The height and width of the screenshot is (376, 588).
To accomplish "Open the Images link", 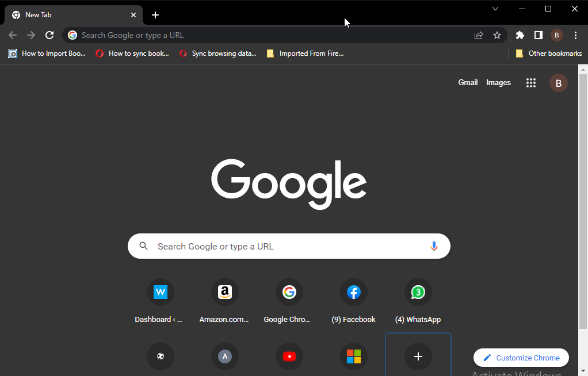I will (x=498, y=82).
